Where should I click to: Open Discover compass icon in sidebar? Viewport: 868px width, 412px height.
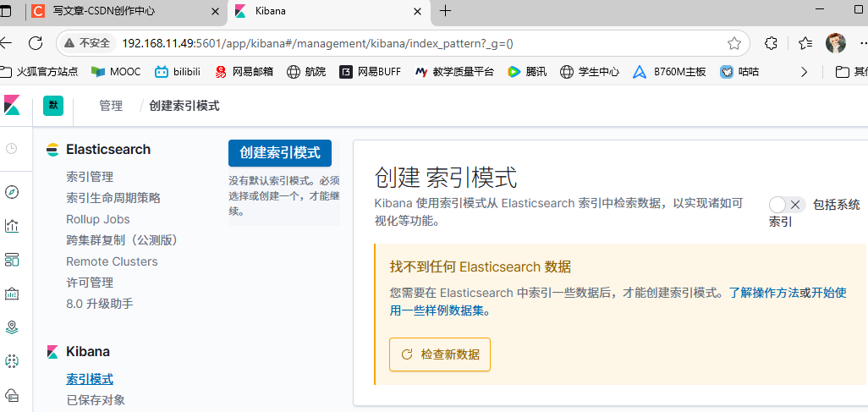click(x=12, y=192)
